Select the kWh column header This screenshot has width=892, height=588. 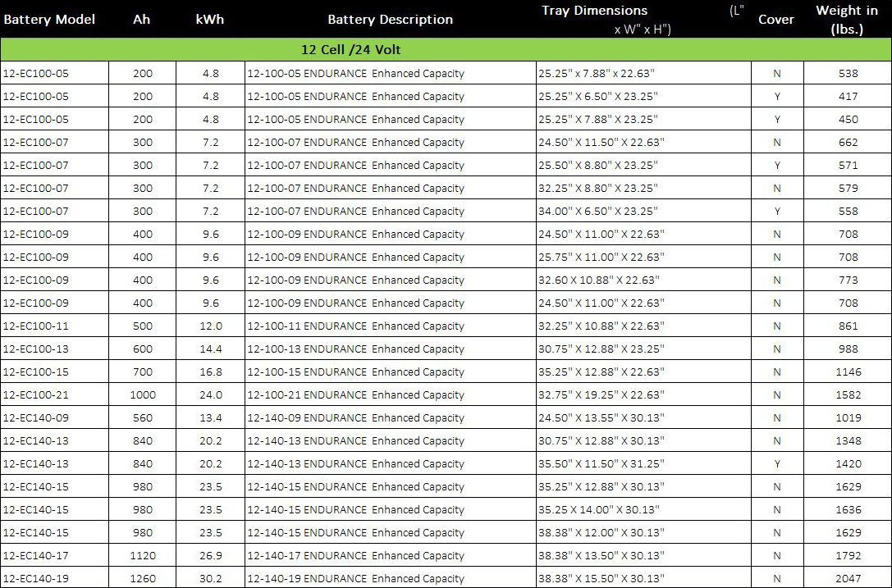point(210,20)
